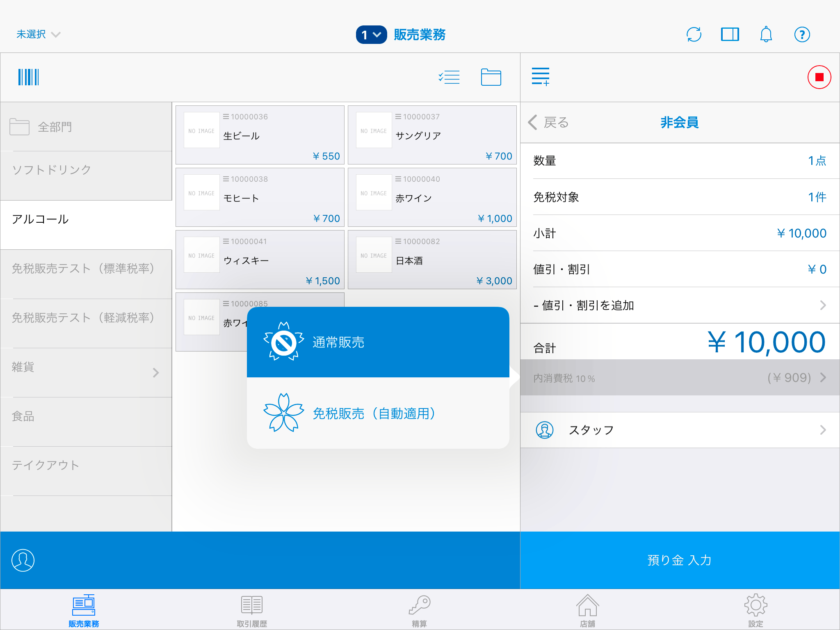Open help question mark icon
Viewport: 840px width, 630px height.
pos(802,34)
